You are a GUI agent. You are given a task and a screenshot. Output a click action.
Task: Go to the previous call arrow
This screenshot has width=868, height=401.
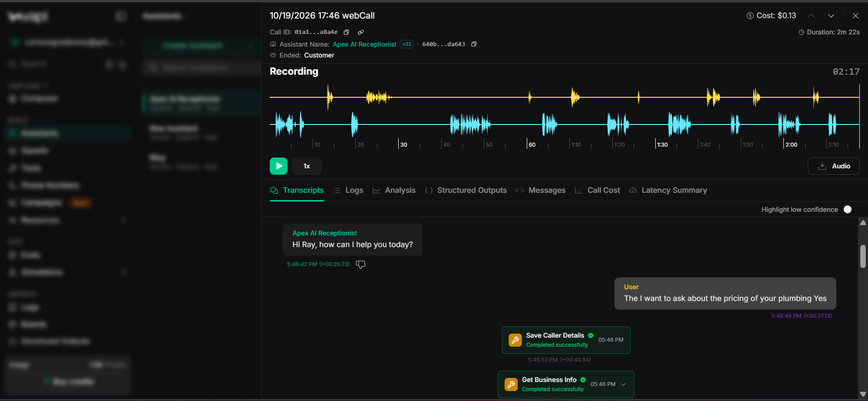(x=811, y=15)
